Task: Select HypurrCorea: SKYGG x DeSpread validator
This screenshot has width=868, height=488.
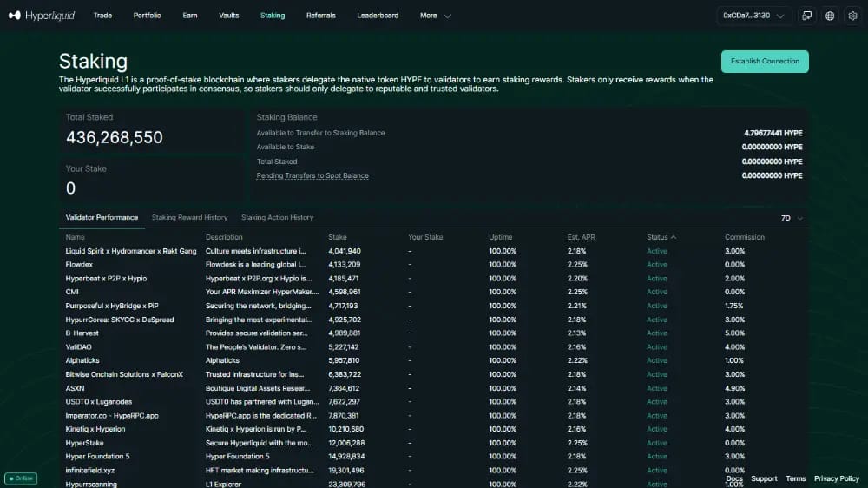Action: click(120, 320)
